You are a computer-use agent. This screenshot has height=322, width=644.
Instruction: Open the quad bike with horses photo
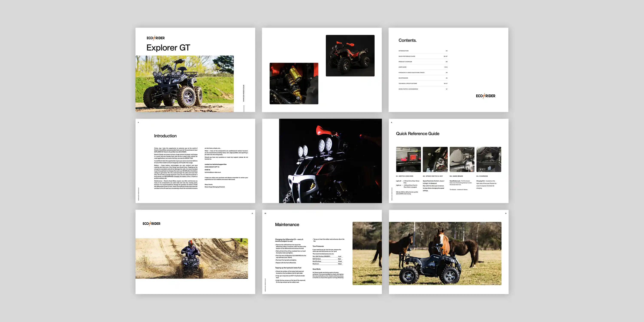(445, 253)
